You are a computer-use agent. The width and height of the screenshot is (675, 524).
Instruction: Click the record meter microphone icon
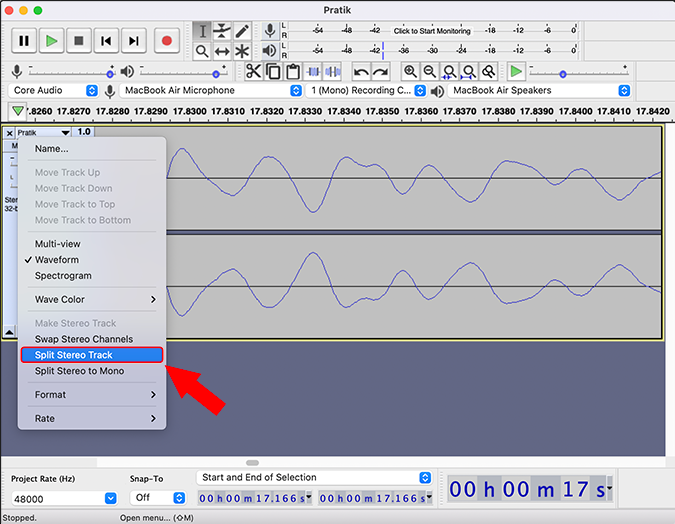point(270,31)
